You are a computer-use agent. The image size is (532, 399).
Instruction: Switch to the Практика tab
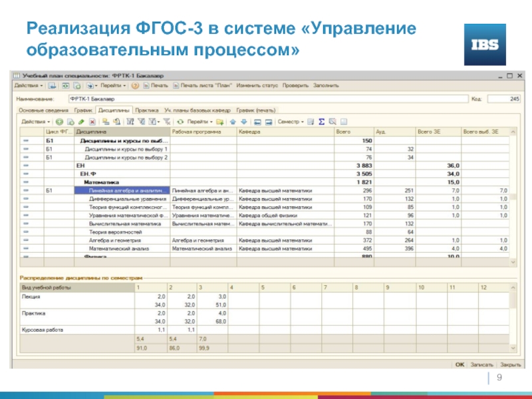coord(146,110)
